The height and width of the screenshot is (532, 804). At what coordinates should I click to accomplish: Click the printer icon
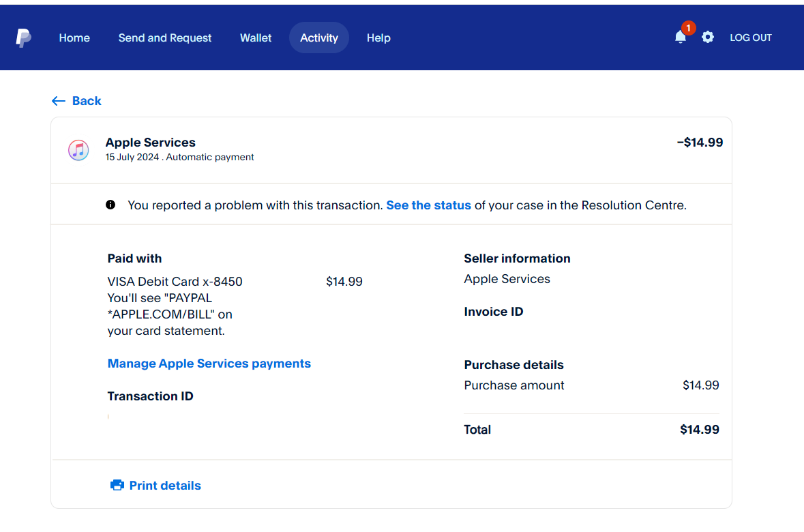(x=117, y=486)
